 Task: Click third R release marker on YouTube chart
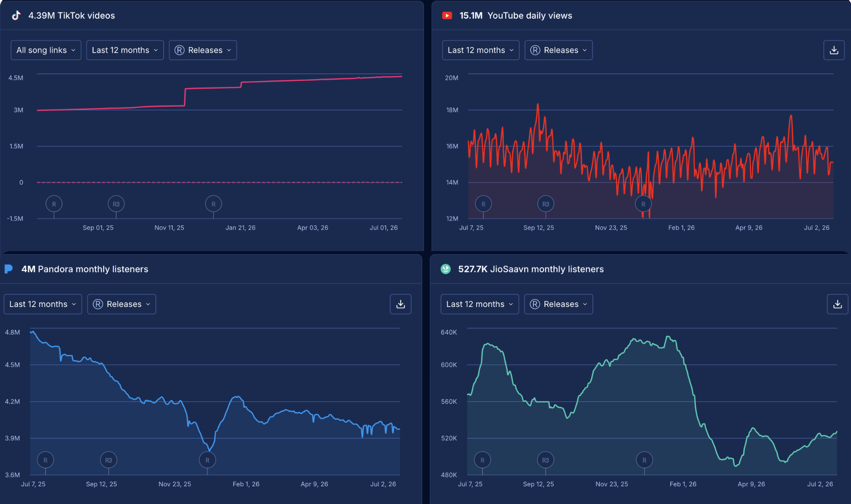click(643, 204)
